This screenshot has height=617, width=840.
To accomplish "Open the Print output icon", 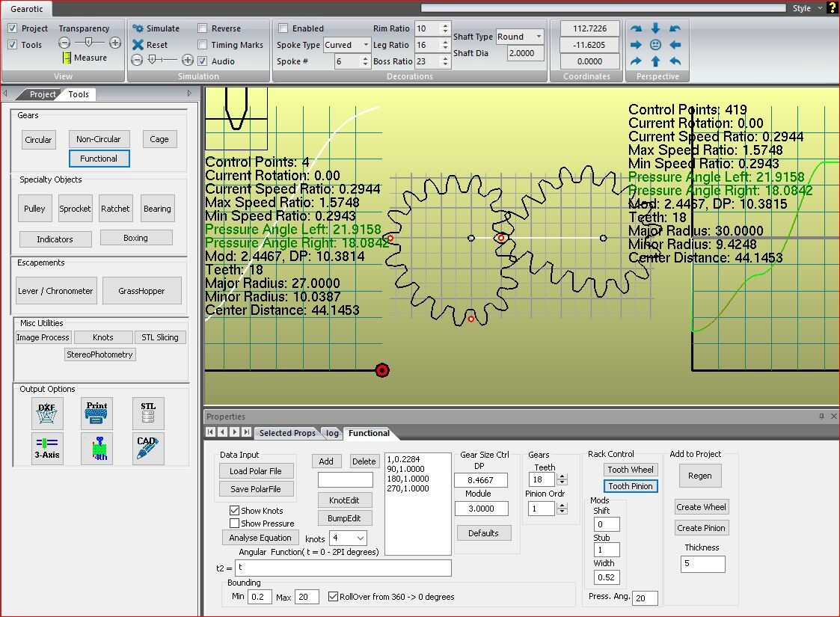I will [x=96, y=413].
